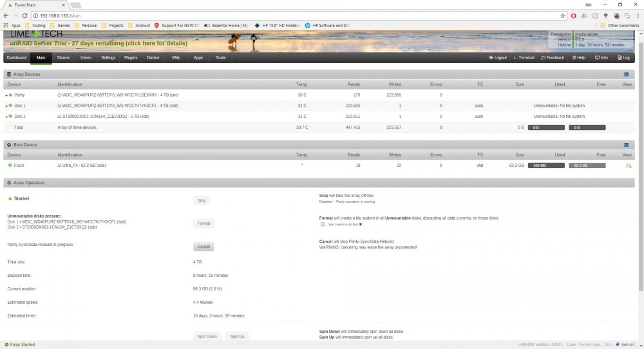This screenshot has width=644, height=349.
Task: Click the Spin Up button
Action: (x=237, y=336)
